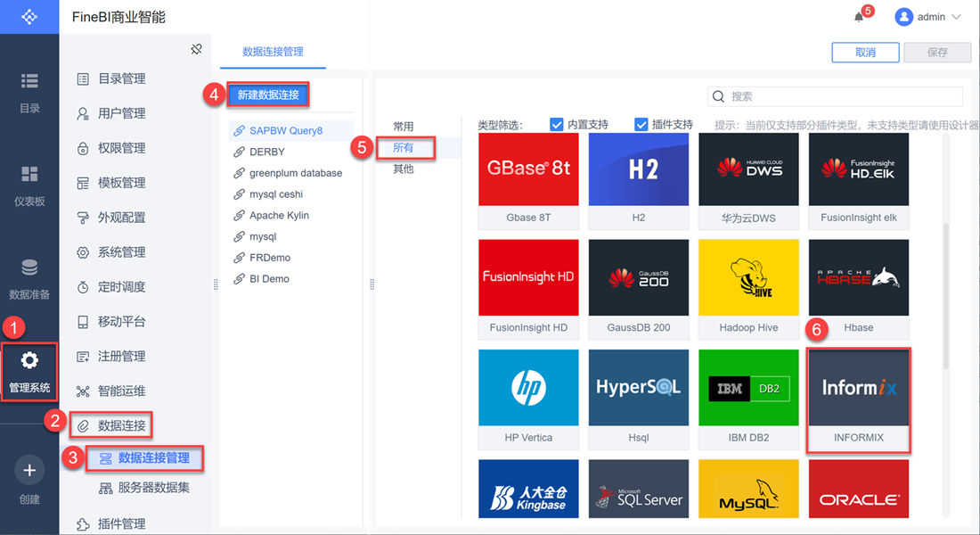
Task: Select the Gbase 8T database tile
Action: point(528,181)
